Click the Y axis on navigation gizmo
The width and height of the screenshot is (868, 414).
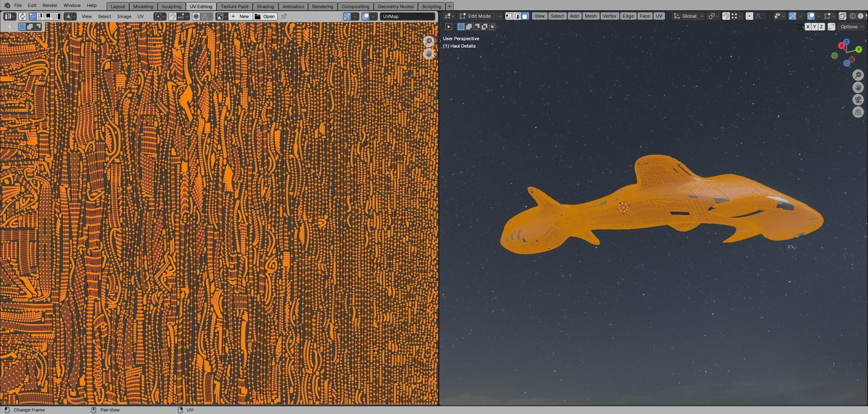tap(859, 50)
